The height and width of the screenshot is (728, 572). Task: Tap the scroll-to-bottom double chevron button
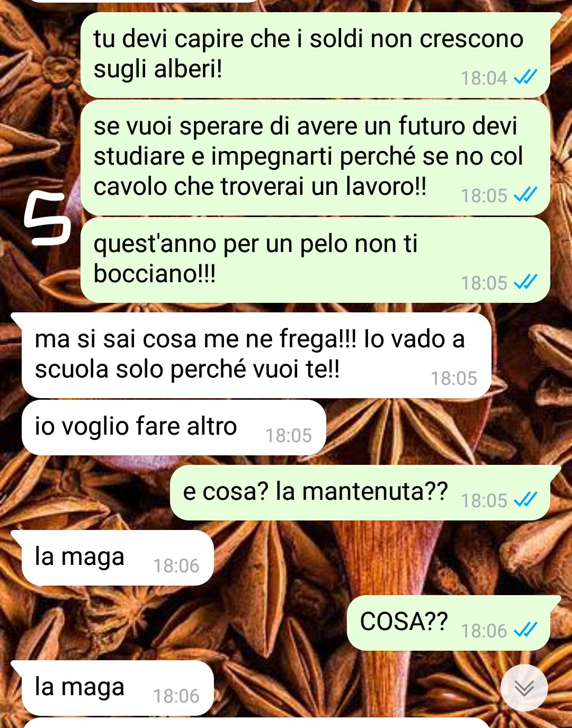point(524,687)
